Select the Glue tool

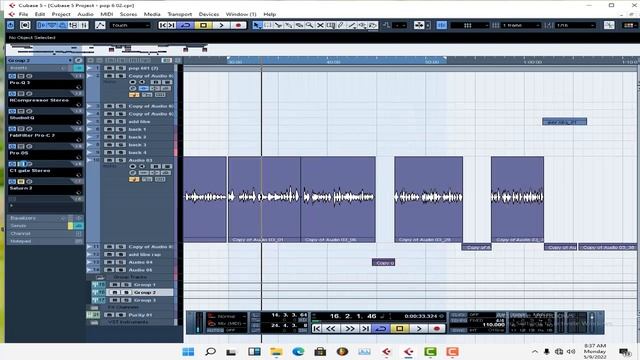289,25
